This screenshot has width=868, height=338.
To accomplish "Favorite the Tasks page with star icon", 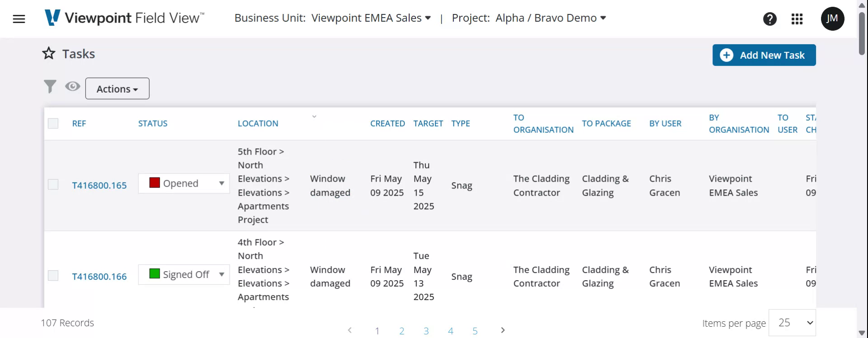I will coord(49,53).
